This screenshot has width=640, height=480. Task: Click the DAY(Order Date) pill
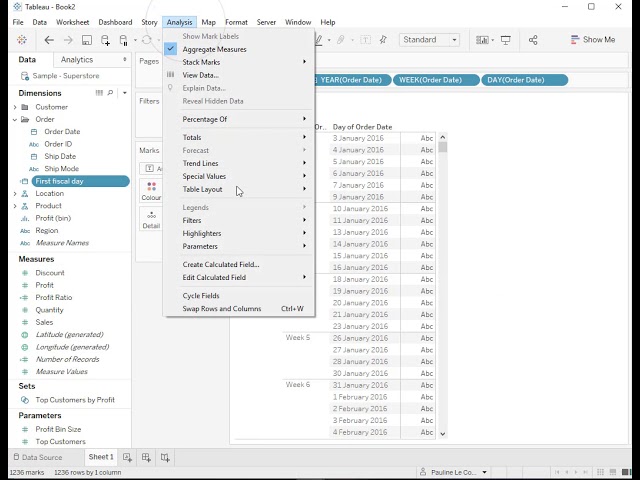pyautogui.click(x=524, y=80)
